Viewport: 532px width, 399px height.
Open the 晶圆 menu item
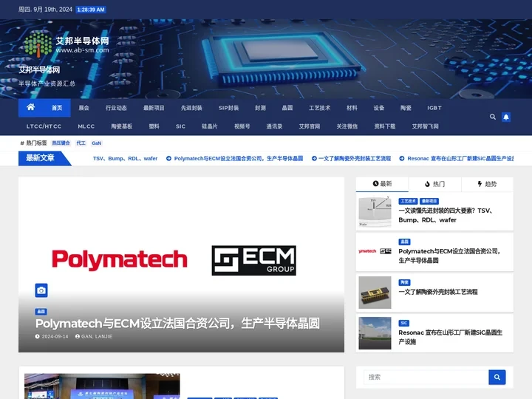coord(287,108)
